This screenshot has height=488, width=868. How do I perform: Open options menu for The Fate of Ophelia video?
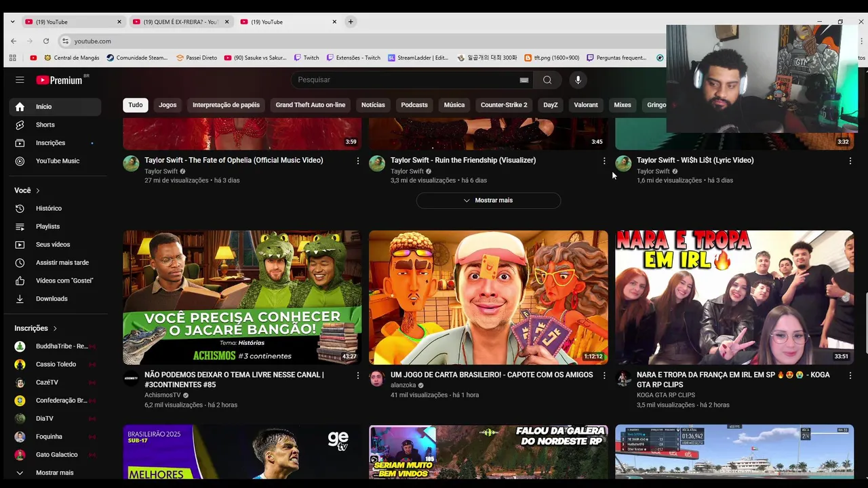(358, 161)
